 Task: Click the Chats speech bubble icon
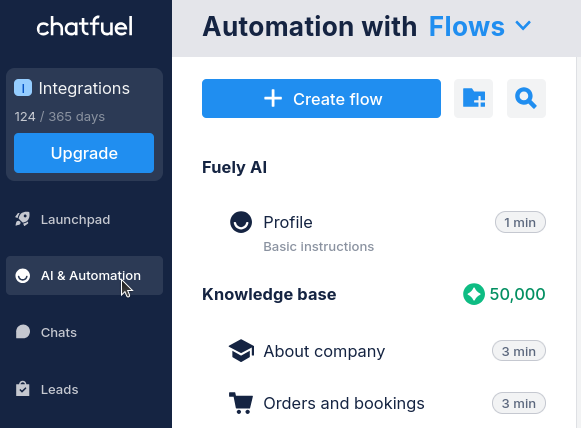(23, 332)
